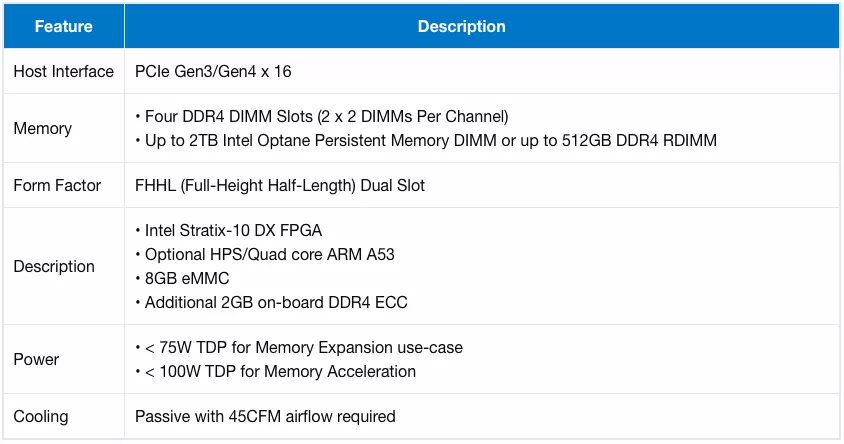Click the Optional HPS/Quad core ARM A53 line
This screenshot has width=844, height=444.
coord(265,255)
